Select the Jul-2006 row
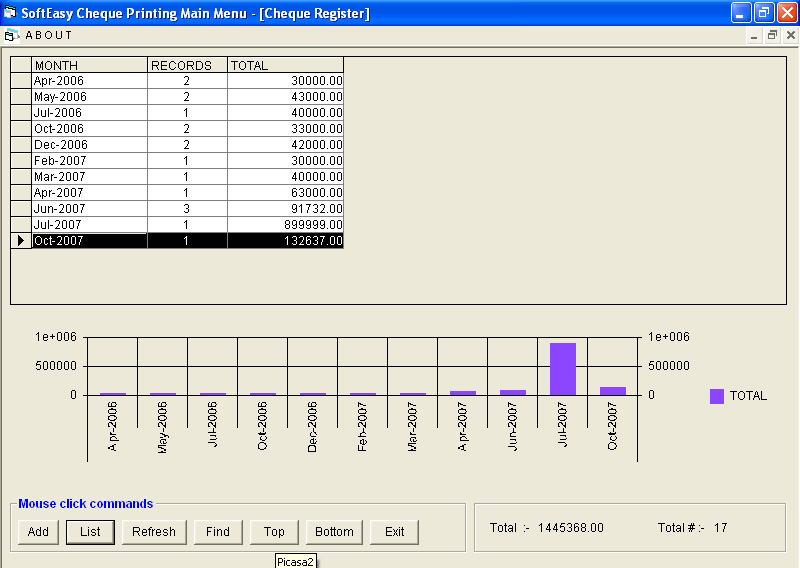The image size is (800, 568). click(177, 113)
